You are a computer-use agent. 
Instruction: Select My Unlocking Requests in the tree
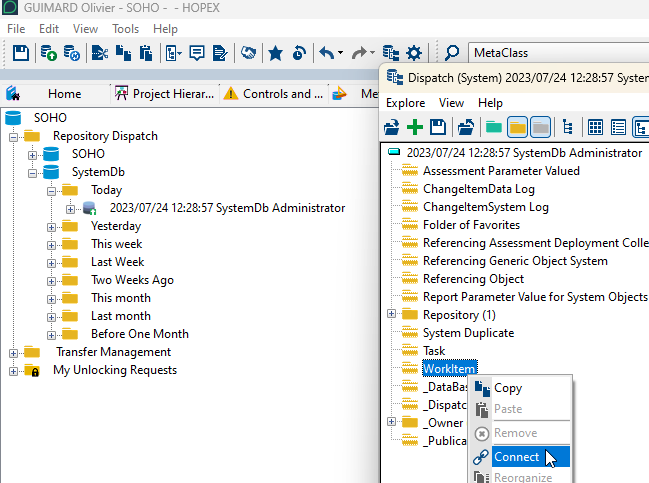115,370
